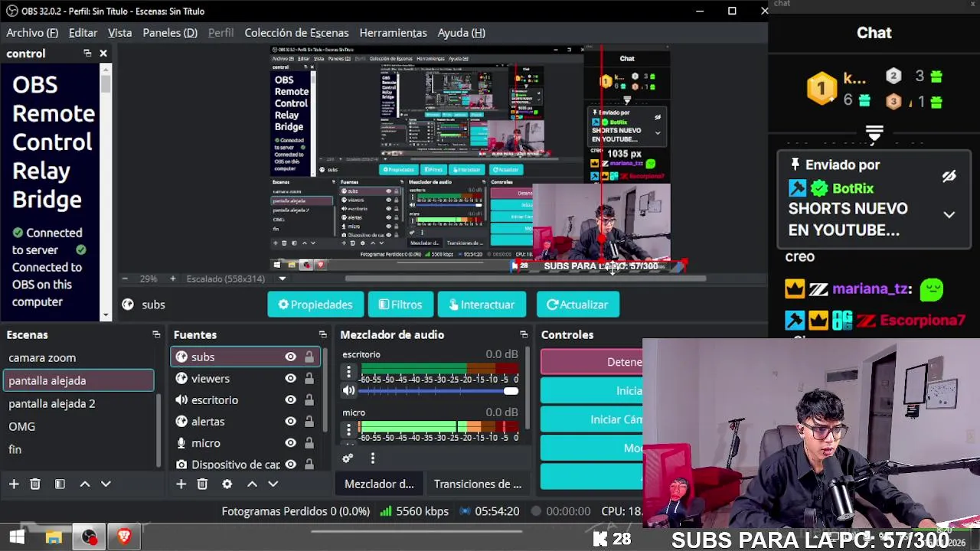Screen dimensions: 980x551
Task: Add a new scene with plus icon
Action: (14, 484)
